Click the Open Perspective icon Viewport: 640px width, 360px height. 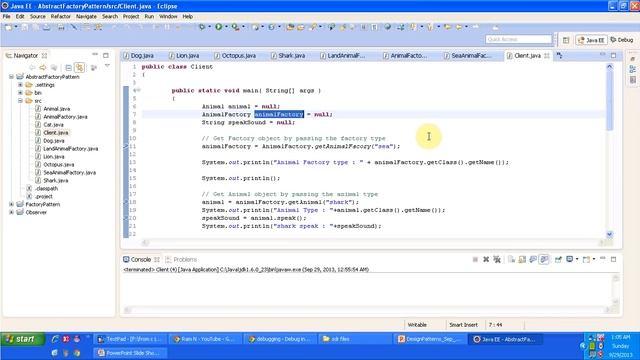[x=566, y=40]
